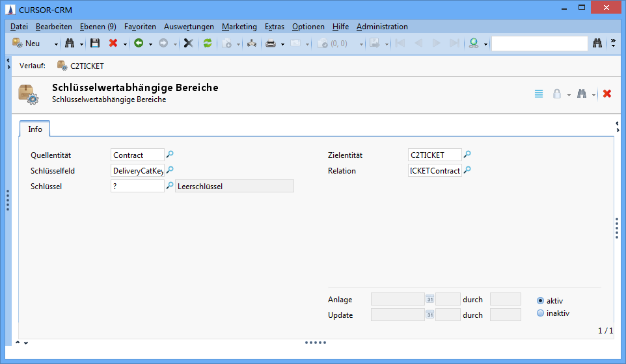The width and height of the screenshot is (626, 364).
Task: Click the Neu button in toolbar
Action: [x=27, y=44]
